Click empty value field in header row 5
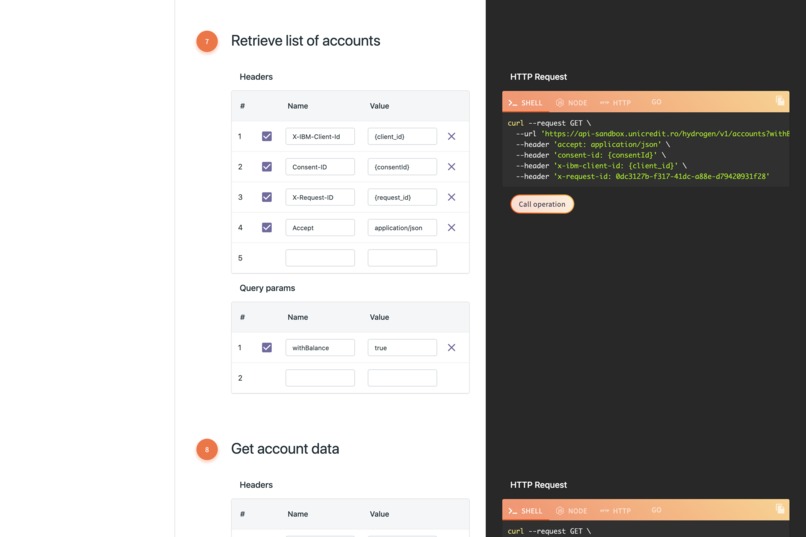 [x=402, y=257]
